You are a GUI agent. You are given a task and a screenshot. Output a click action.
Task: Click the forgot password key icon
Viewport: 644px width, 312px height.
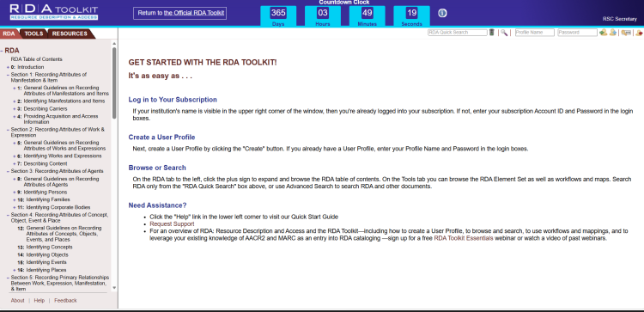(x=626, y=33)
